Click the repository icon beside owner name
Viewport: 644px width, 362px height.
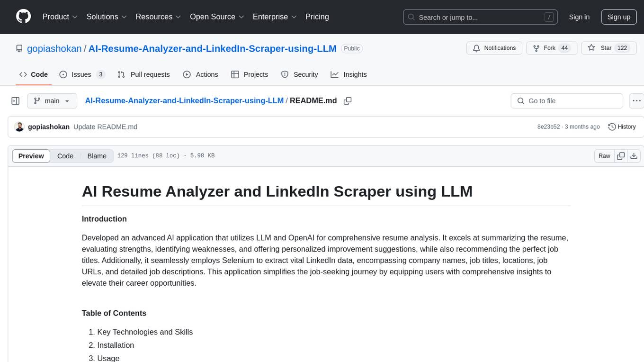coord(19,48)
